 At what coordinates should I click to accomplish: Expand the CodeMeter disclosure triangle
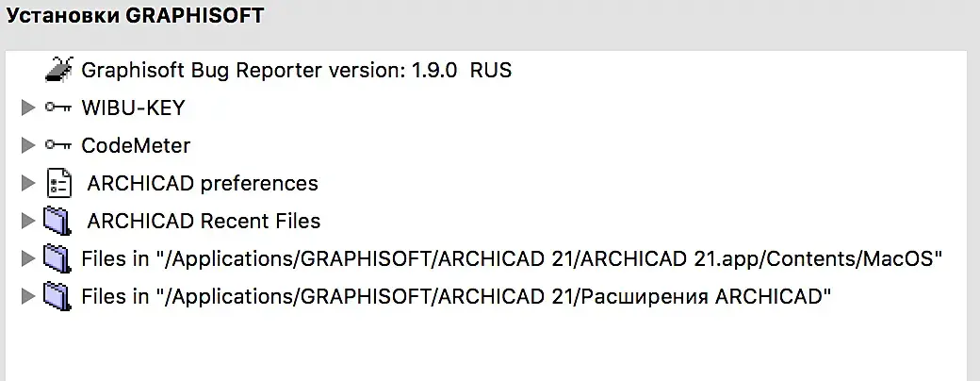point(27,145)
